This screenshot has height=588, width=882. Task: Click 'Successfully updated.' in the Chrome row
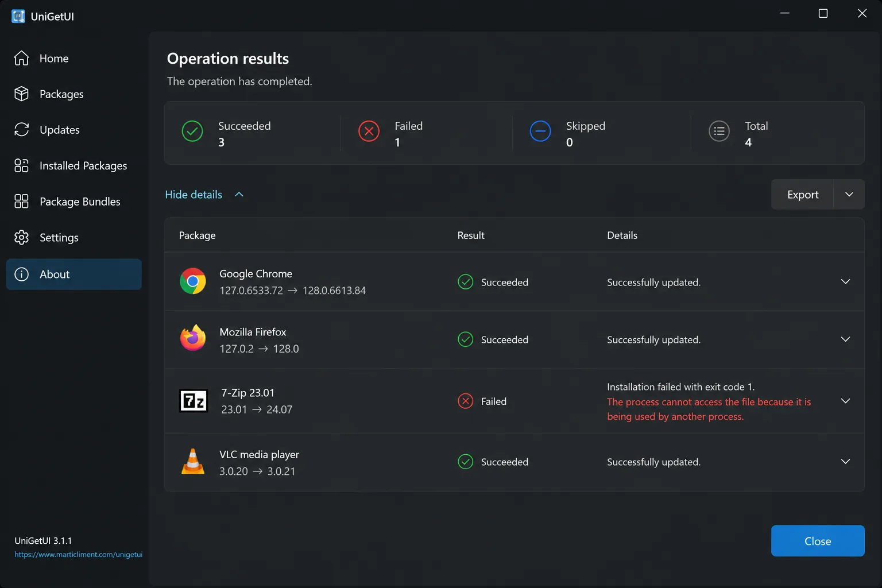tap(653, 282)
